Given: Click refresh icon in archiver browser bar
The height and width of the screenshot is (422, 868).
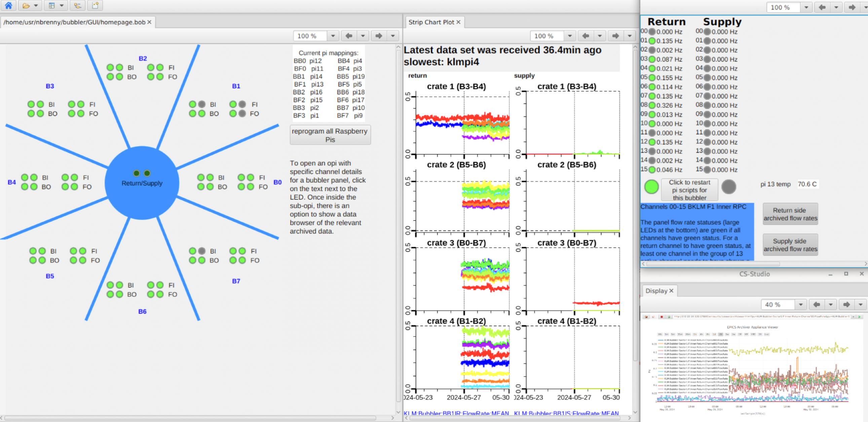Looking at the screenshot, I should pyautogui.click(x=669, y=317).
